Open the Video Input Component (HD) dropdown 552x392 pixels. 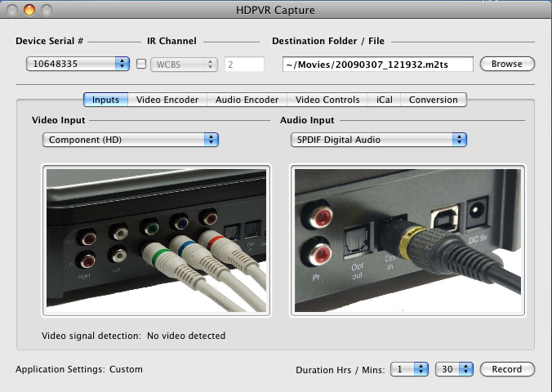pyautogui.click(x=130, y=140)
